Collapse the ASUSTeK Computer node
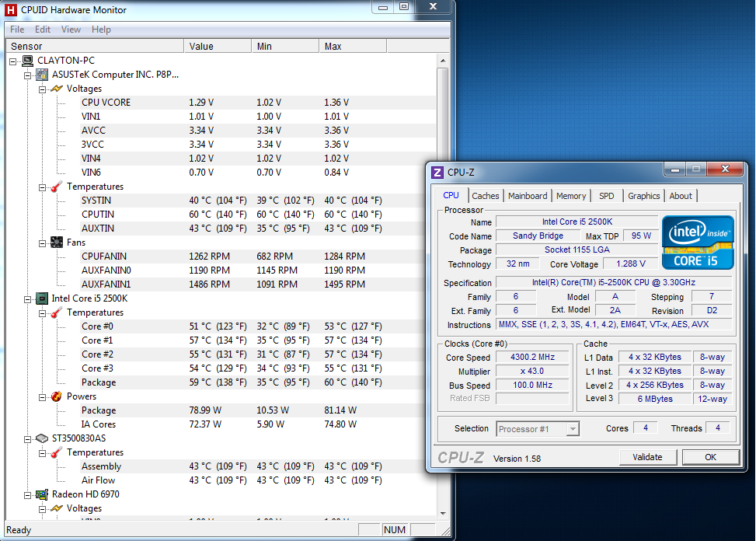Image resolution: width=756 pixels, height=541 pixels. point(27,75)
